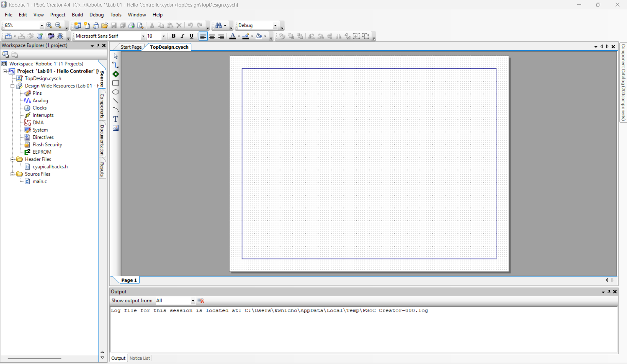Screen dimensions: 627x364
Task: Click the Print icon in toolbar
Action: 131,25
